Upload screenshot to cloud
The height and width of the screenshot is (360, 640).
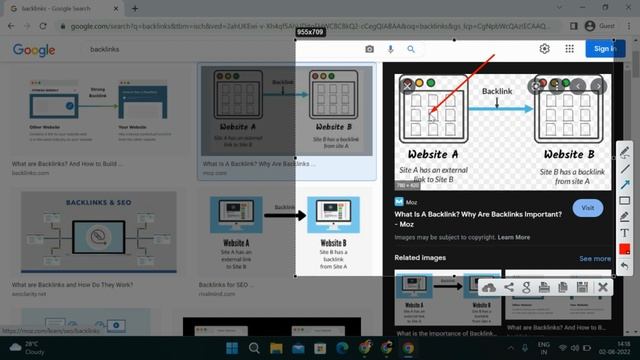click(489, 287)
